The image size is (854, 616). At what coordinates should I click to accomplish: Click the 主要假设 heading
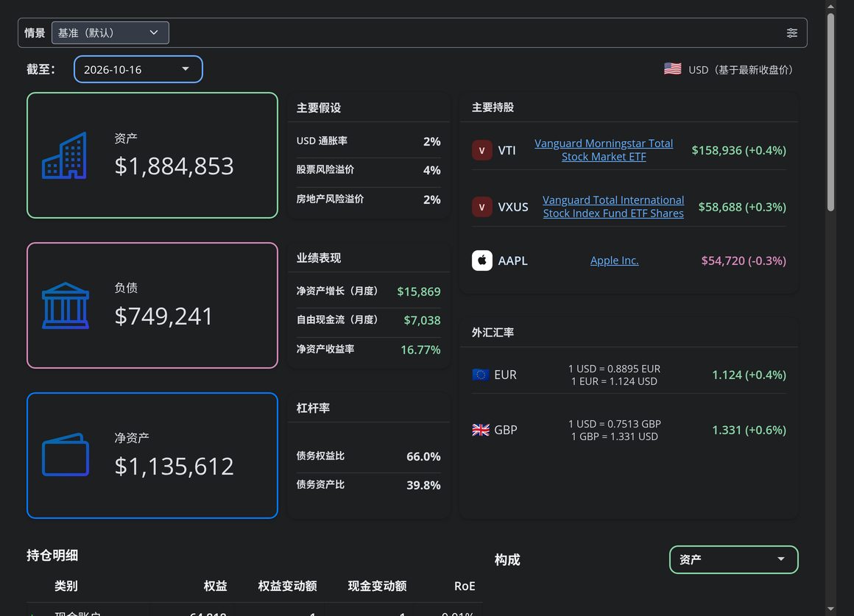point(319,108)
